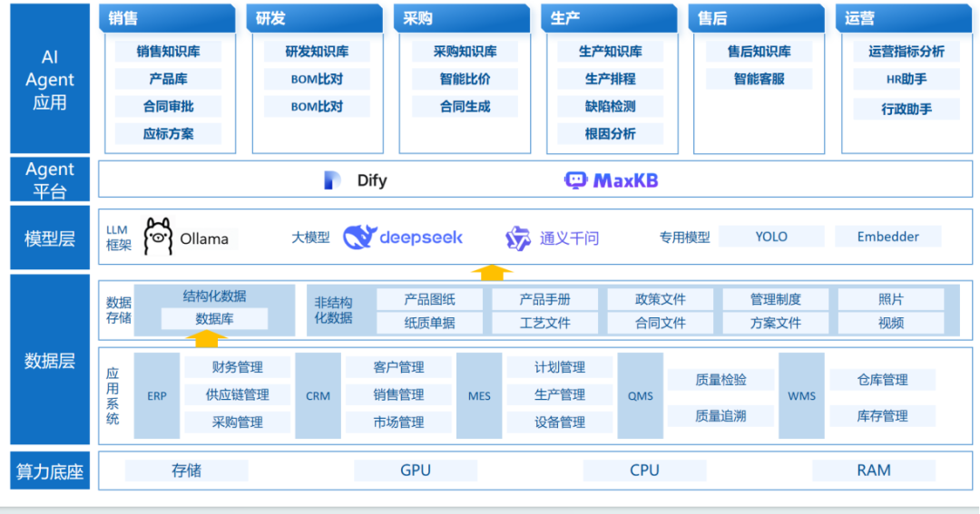Click the 智能客服 box
The image size is (980, 514).
pyautogui.click(x=759, y=79)
